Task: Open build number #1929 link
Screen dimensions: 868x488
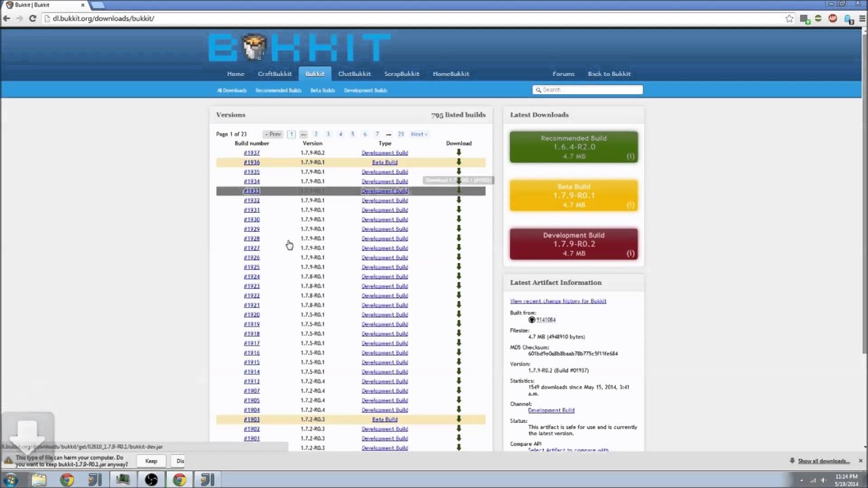Action: click(252, 228)
